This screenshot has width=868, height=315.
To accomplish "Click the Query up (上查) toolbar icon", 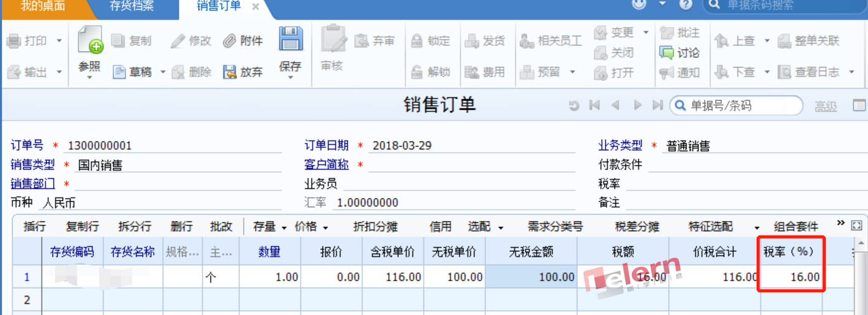I will (x=722, y=41).
